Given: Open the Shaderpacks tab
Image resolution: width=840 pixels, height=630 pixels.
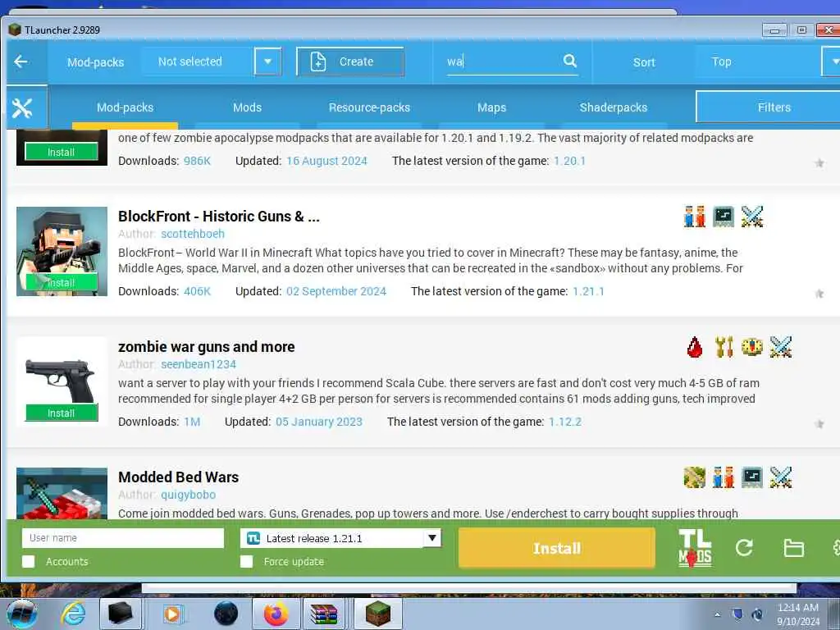Looking at the screenshot, I should [x=614, y=107].
